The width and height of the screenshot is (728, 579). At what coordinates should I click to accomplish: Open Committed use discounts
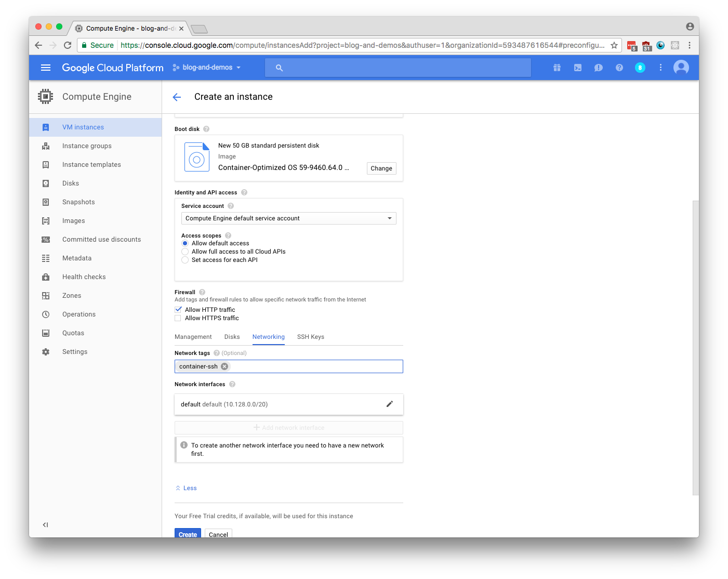96,240
